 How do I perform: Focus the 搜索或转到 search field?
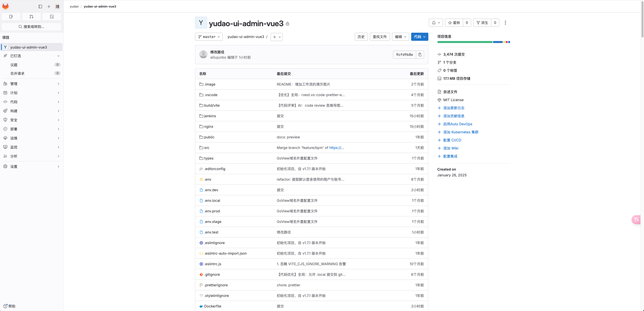tap(31, 27)
